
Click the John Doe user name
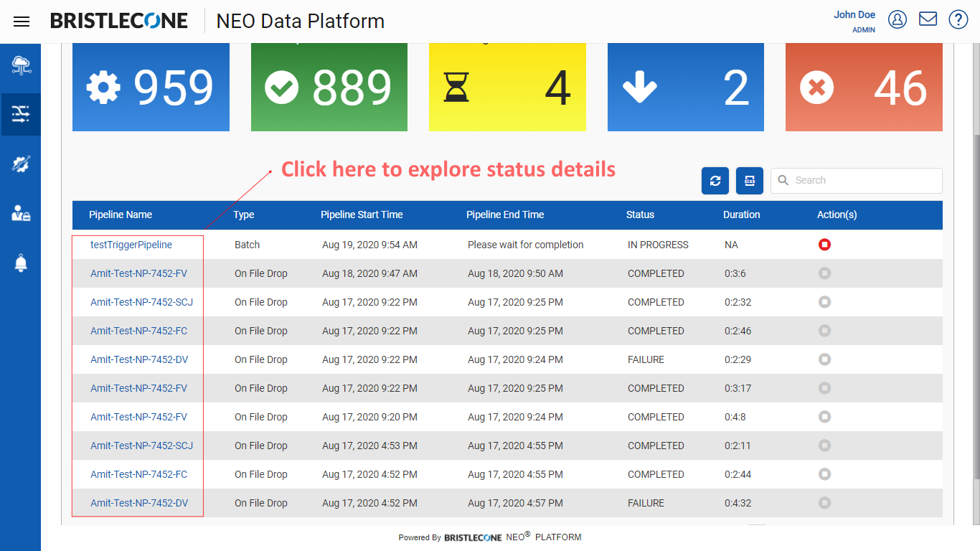(x=854, y=14)
